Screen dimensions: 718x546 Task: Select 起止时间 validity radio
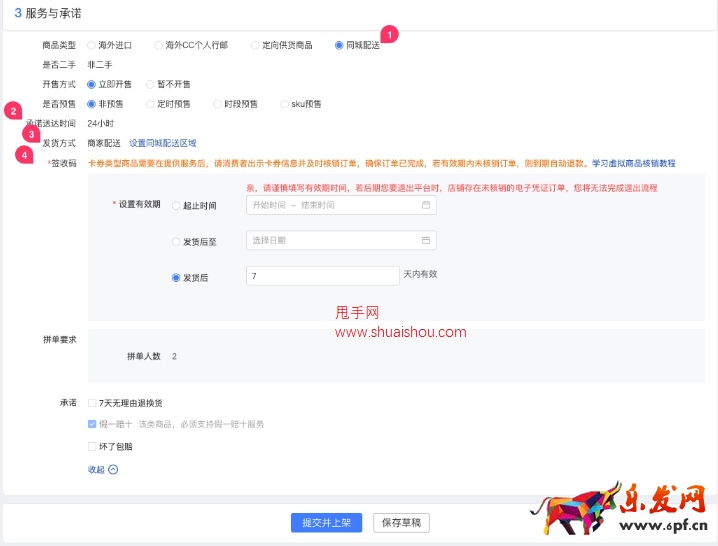(176, 206)
